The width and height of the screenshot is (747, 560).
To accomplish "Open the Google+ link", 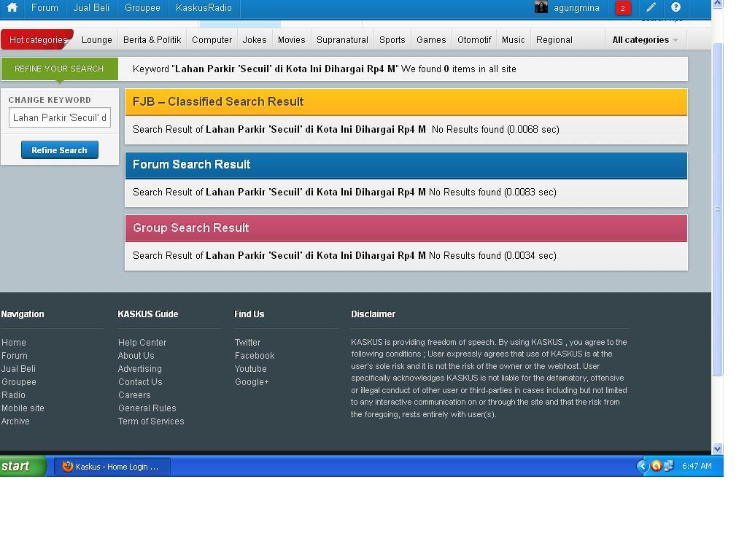I will [x=252, y=382].
